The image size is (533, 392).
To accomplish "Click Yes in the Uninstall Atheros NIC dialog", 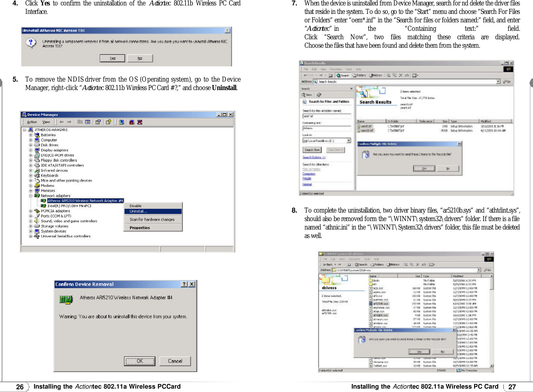I will pyautogui.click(x=112, y=58).
